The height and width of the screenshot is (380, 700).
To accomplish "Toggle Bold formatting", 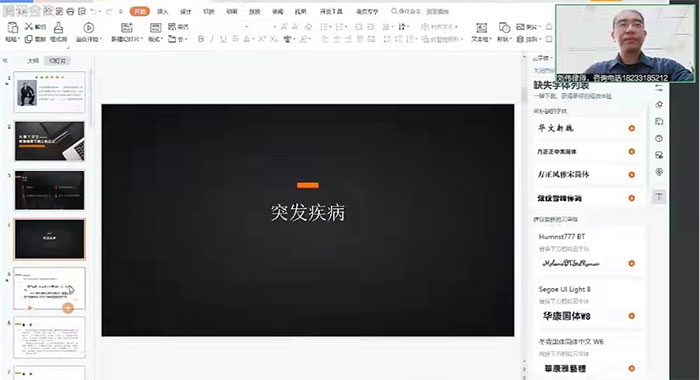I will (x=200, y=39).
